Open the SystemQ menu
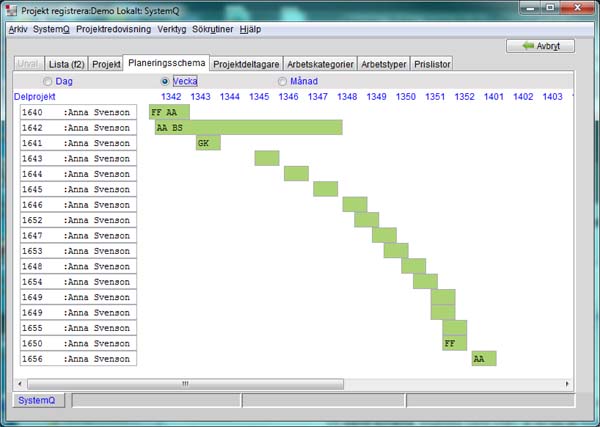Screen dimensions: 600x427 pos(51,29)
